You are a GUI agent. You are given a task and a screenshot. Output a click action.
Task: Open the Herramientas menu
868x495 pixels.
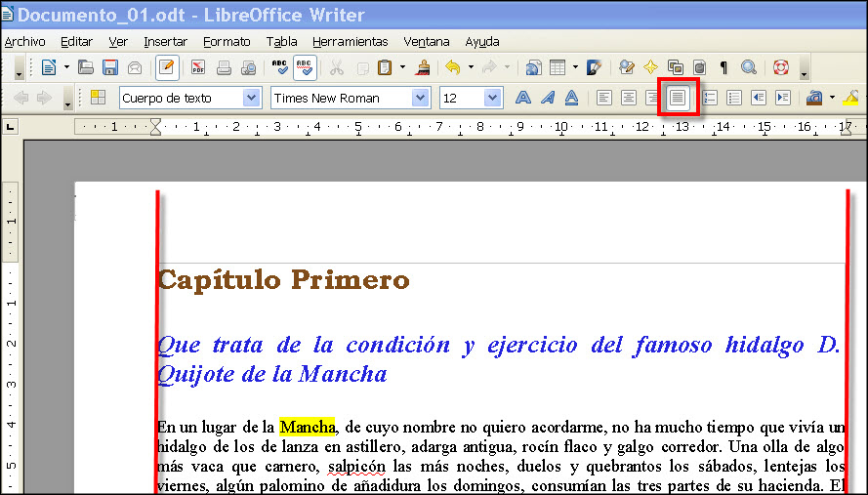[x=350, y=42]
